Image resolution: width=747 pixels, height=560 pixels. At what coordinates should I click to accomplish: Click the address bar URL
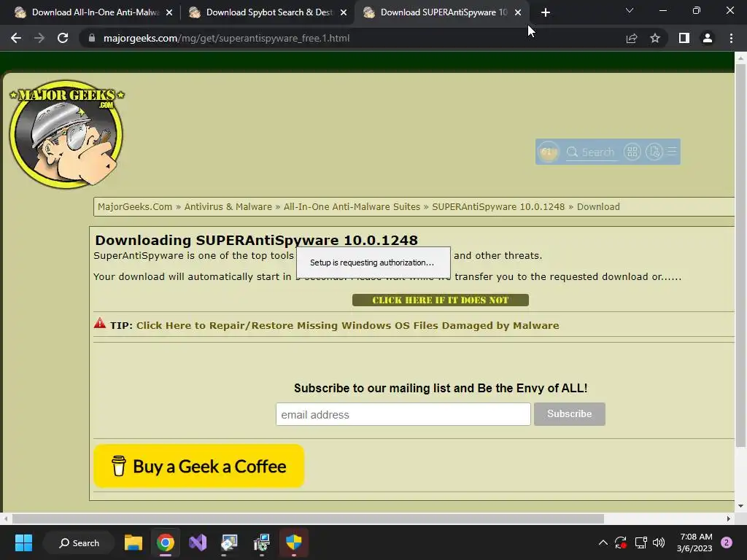227,38
